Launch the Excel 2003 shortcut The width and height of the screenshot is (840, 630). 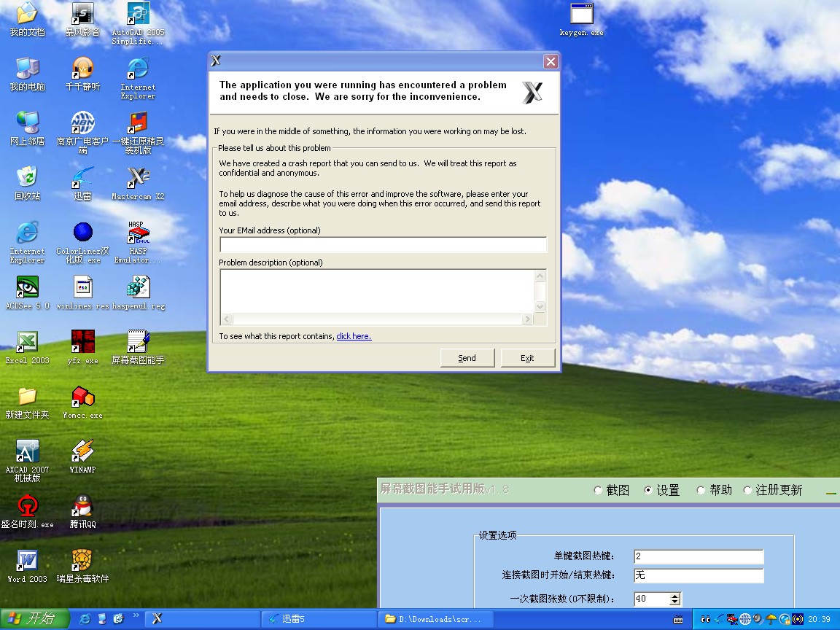[27, 348]
